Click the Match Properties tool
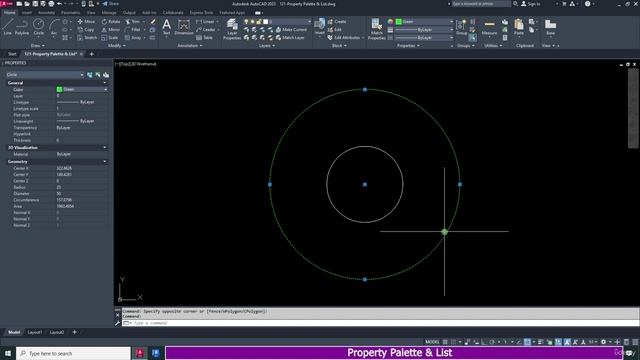 (376, 29)
